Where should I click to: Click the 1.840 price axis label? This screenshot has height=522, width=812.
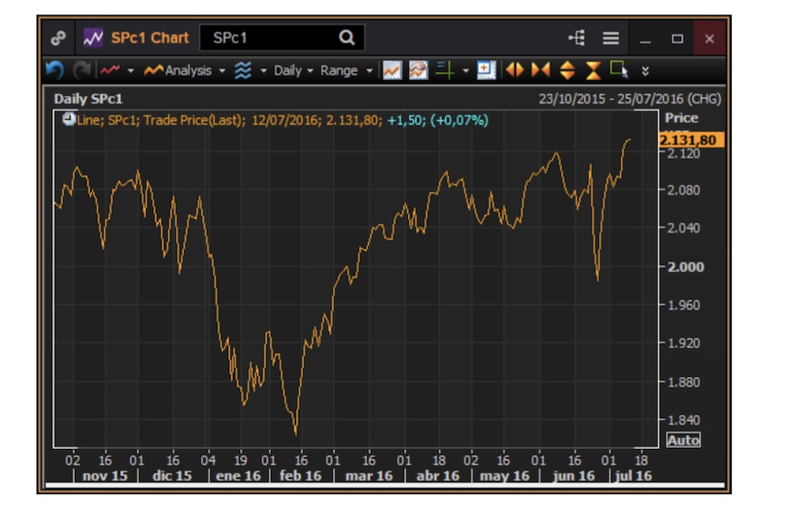684,420
